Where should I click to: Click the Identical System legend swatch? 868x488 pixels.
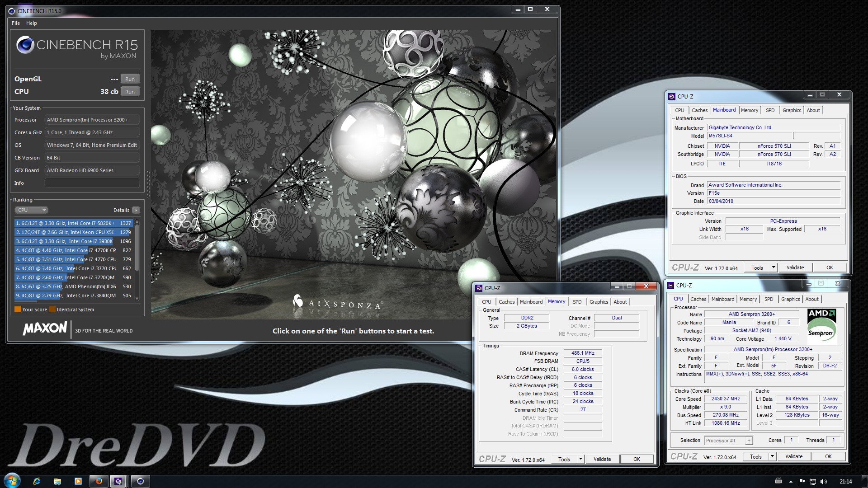pyautogui.click(x=52, y=310)
